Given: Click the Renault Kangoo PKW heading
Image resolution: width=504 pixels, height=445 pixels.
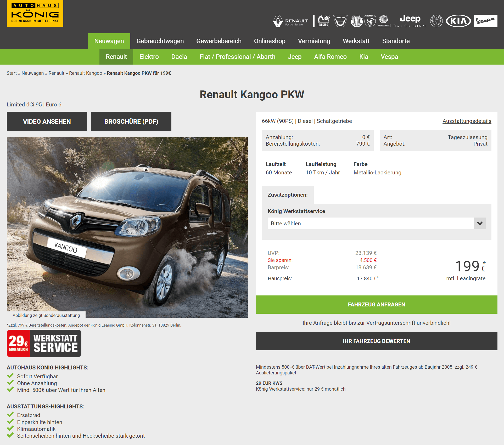Looking at the screenshot, I should (x=252, y=95).
